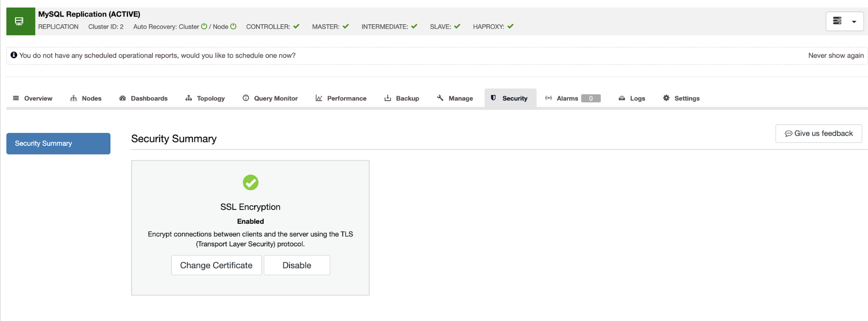Click the 'MySQL Replication (ACTIVE)' title
Viewport: 868px width, 321px height.
coord(89,14)
